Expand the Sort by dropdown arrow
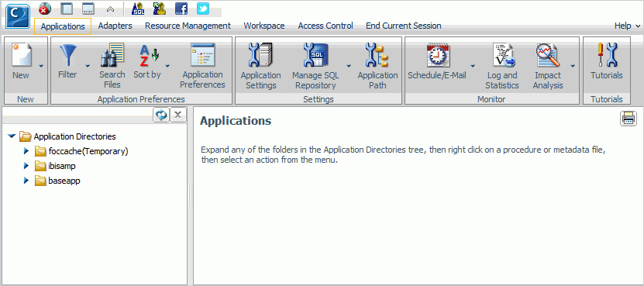The height and width of the screenshot is (286, 644). pos(167,65)
